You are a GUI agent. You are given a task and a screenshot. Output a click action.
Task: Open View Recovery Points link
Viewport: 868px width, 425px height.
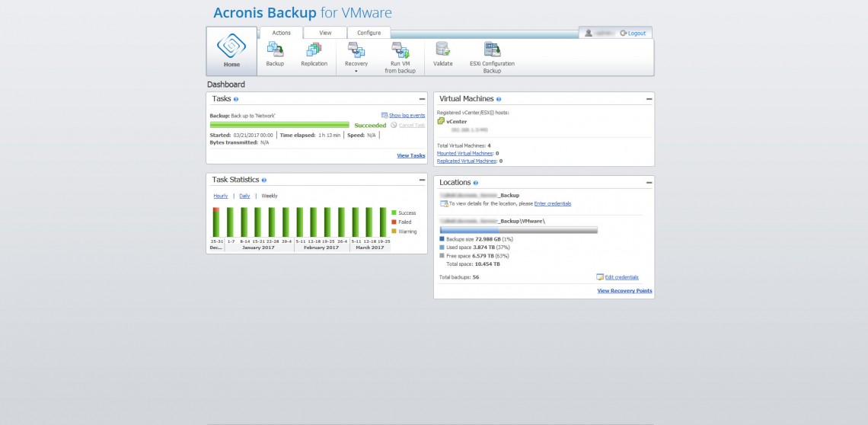(624, 291)
